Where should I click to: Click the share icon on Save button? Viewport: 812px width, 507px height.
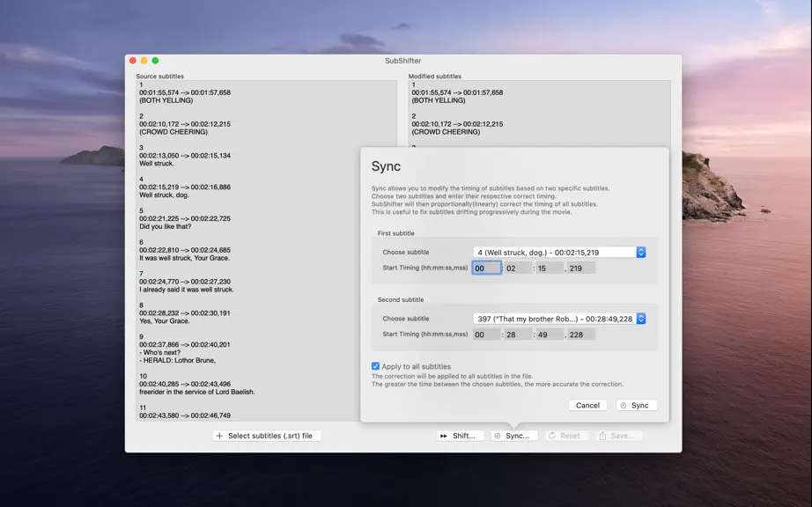click(602, 436)
